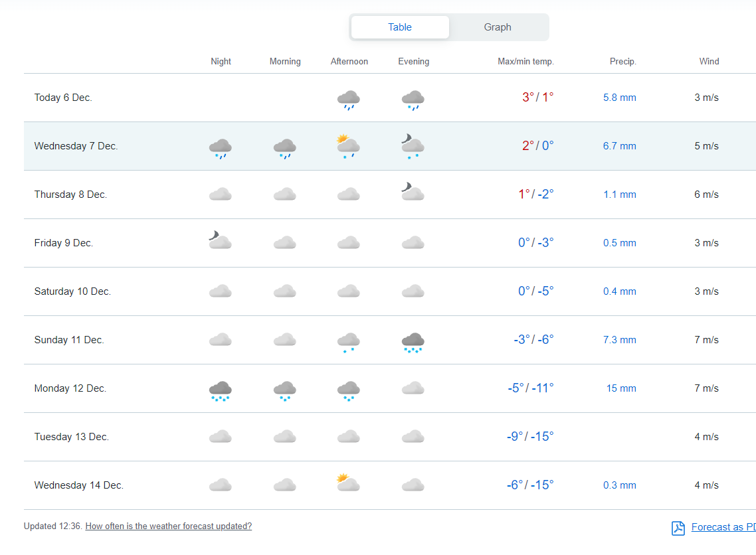Image resolution: width=756 pixels, height=555 pixels.
Task: Click Sunday 11 Dec. afternoon light snow icon
Action: pos(349,341)
